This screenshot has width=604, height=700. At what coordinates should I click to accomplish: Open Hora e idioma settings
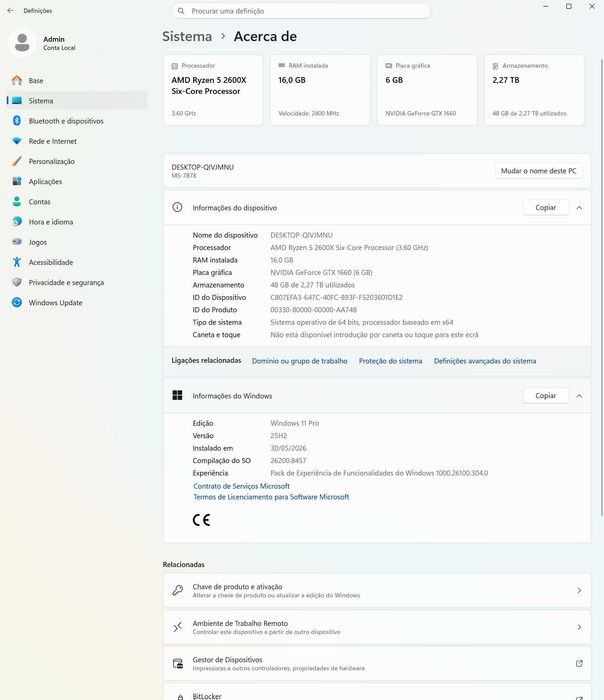tap(77, 221)
